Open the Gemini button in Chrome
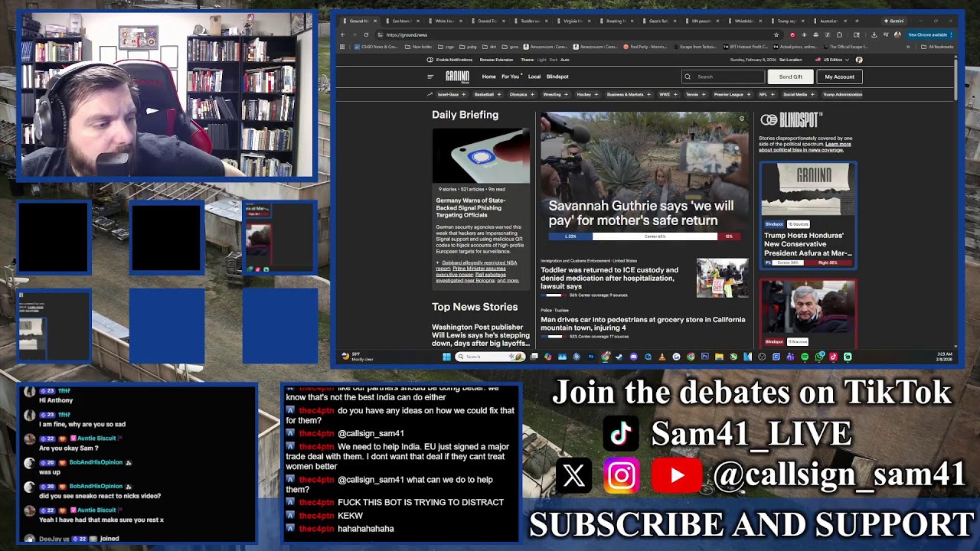Viewport: 980px width, 551px height. 895,21
